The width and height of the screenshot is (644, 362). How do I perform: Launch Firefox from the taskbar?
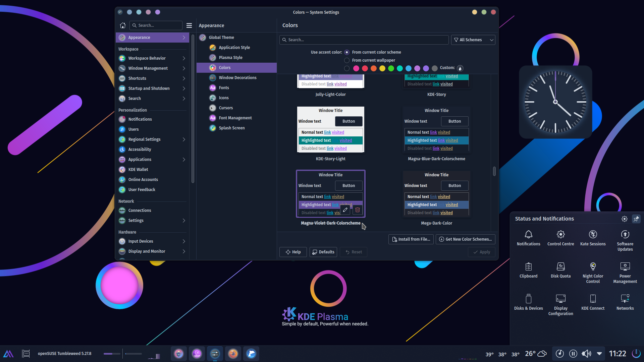(x=233, y=354)
